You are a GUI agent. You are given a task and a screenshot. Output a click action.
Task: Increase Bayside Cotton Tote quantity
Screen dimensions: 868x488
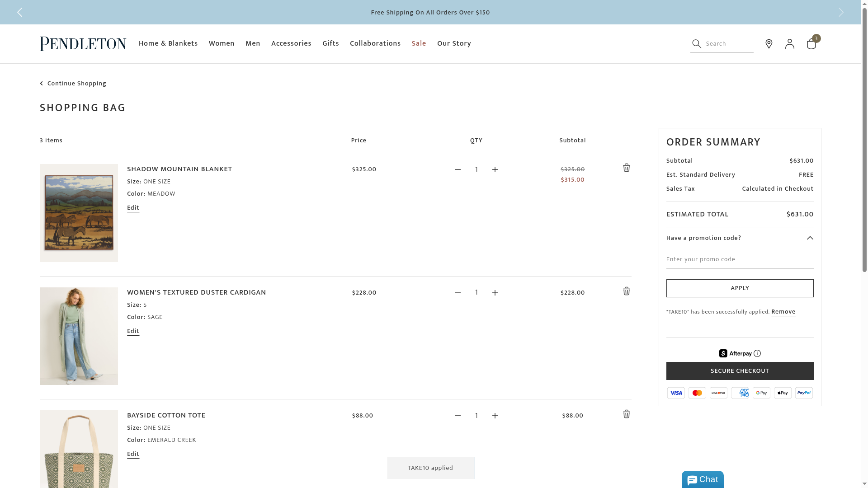coord(495,416)
